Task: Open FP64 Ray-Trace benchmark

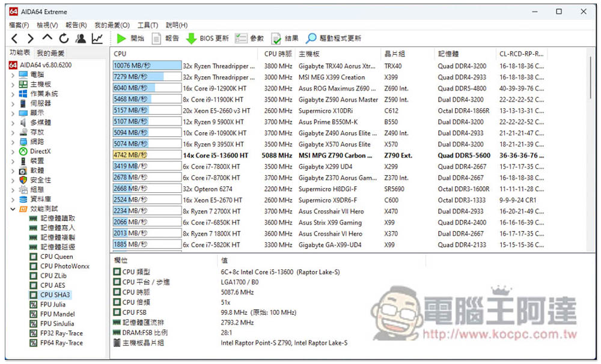Action: point(61,343)
